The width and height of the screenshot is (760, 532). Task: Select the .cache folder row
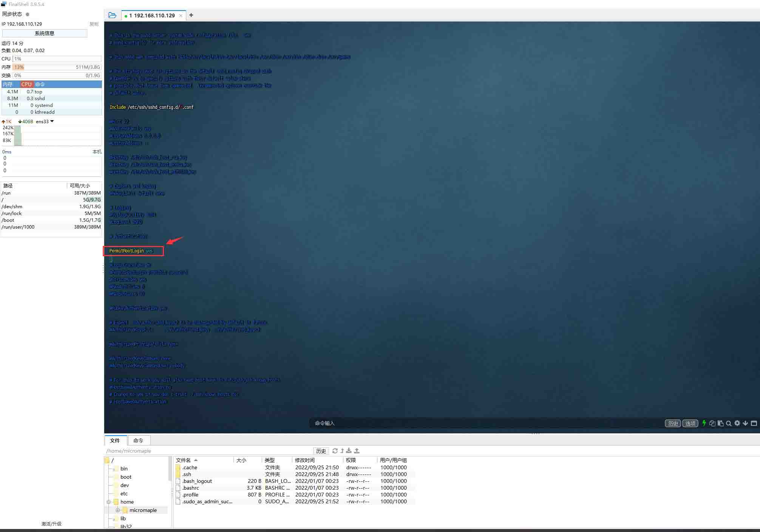coord(295,467)
